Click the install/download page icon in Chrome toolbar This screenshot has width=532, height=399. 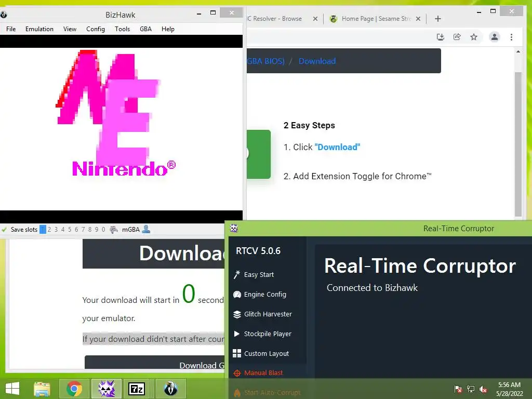pyautogui.click(x=441, y=37)
